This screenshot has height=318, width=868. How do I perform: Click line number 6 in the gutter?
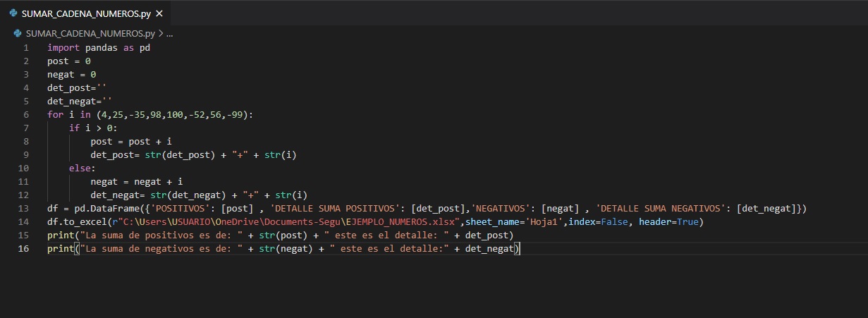pyautogui.click(x=26, y=114)
